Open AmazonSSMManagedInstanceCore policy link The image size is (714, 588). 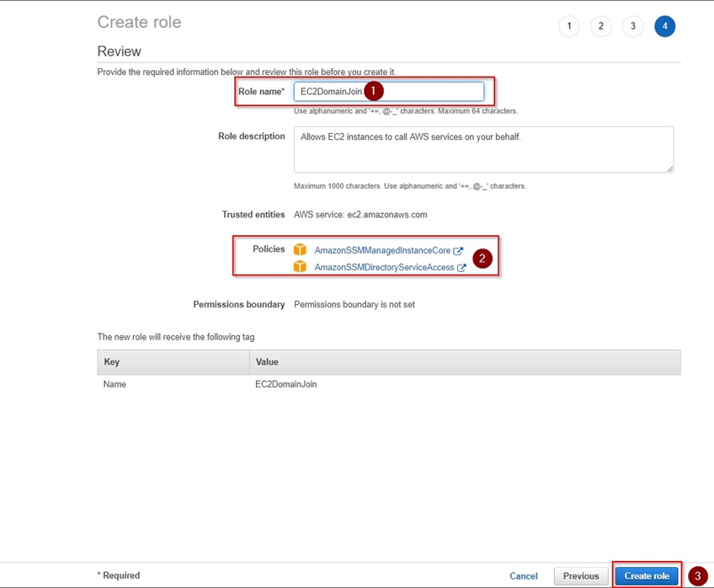pyautogui.click(x=382, y=250)
